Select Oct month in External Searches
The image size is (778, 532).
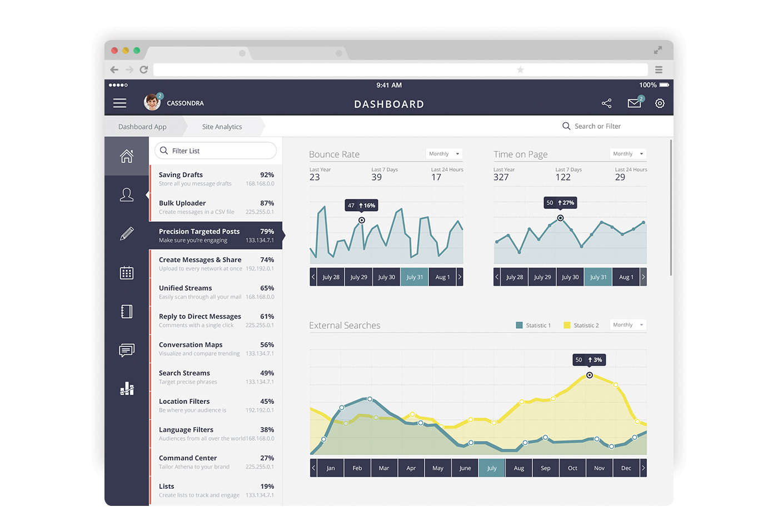(572, 468)
